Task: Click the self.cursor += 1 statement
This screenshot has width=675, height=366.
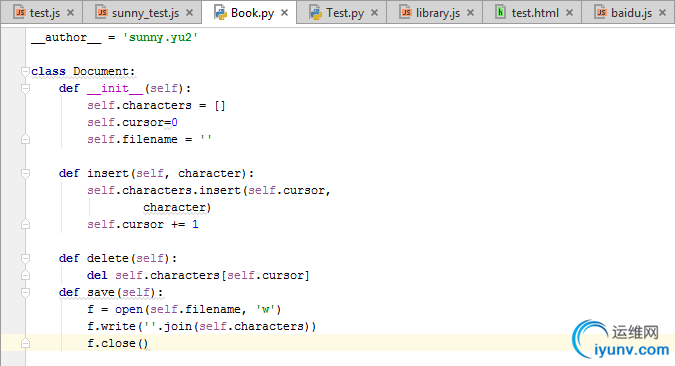Action: point(142,224)
